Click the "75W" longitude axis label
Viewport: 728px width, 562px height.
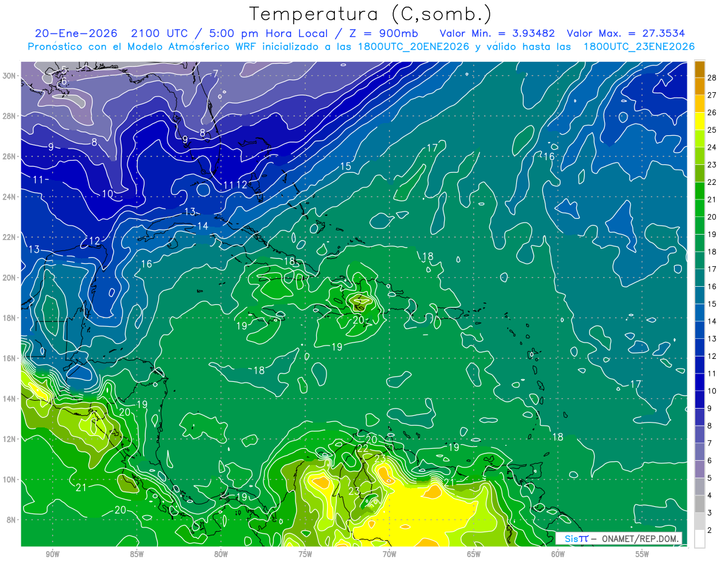tap(305, 555)
